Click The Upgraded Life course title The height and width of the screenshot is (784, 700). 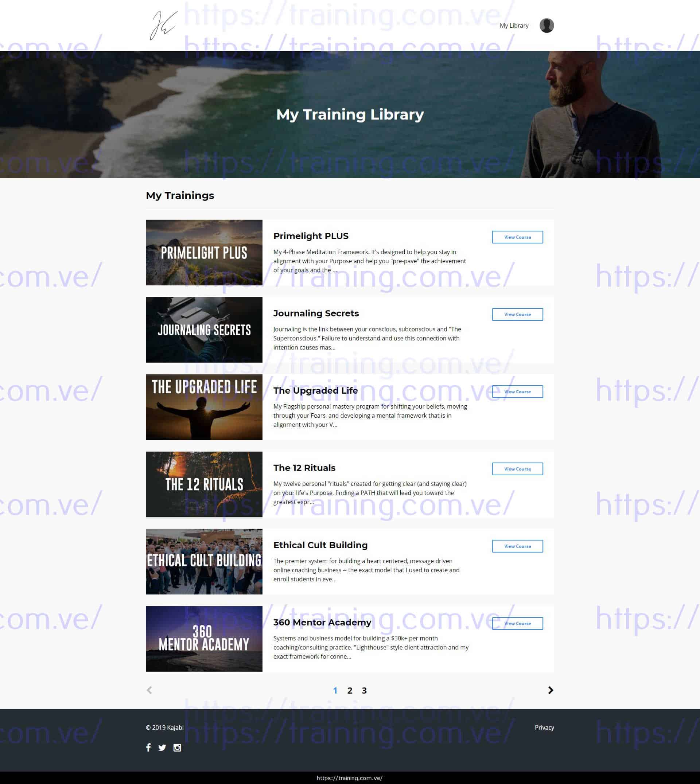tap(315, 390)
